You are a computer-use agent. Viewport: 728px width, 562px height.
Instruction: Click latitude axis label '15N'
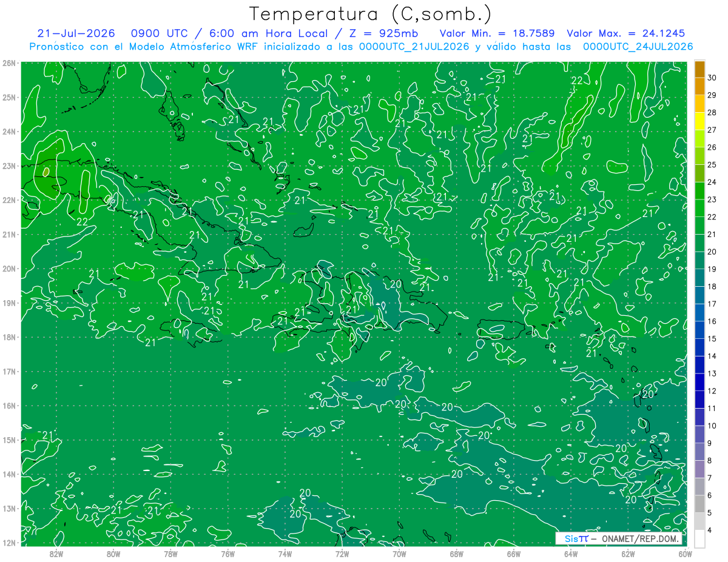(8, 440)
